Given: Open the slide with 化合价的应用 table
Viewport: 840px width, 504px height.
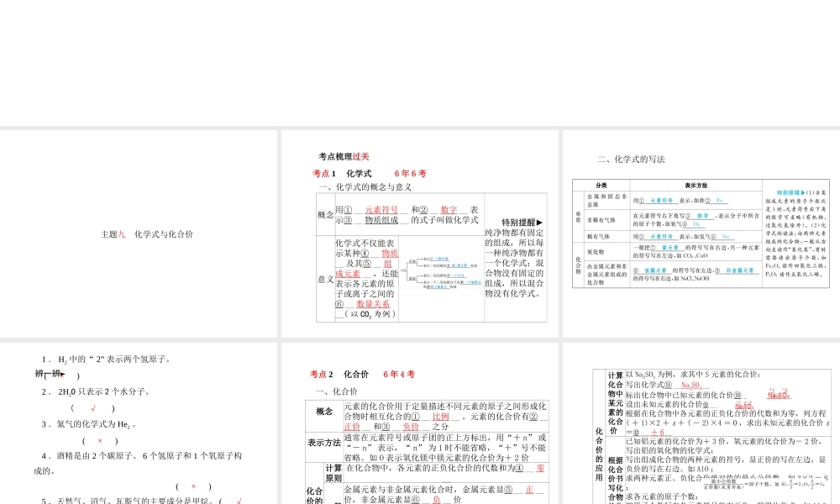Looking at the screenshot, I should [x=701, y=423].
